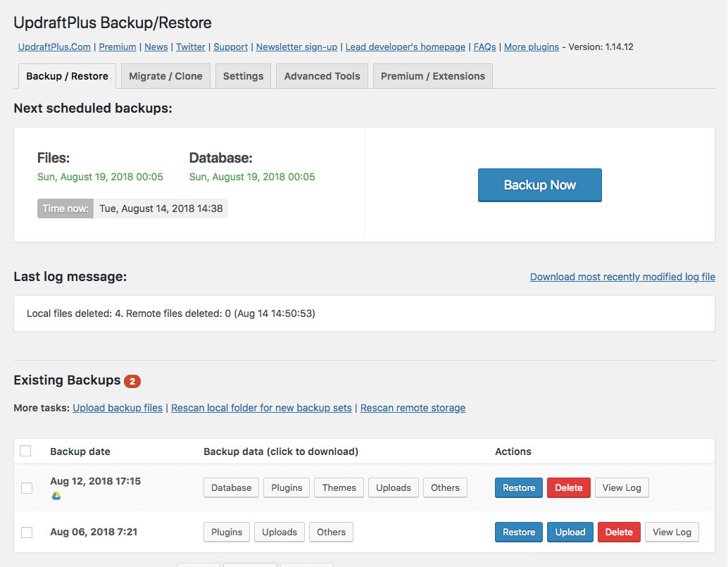Click Download most recently modified log file
This screenshot has width=728, height=567.
(622, 277)
